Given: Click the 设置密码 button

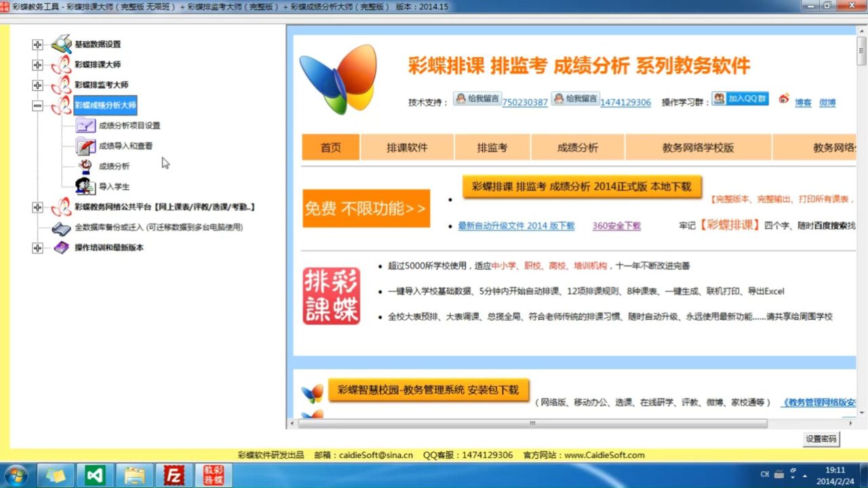Looking at the screenshot, I should point(821,439).
